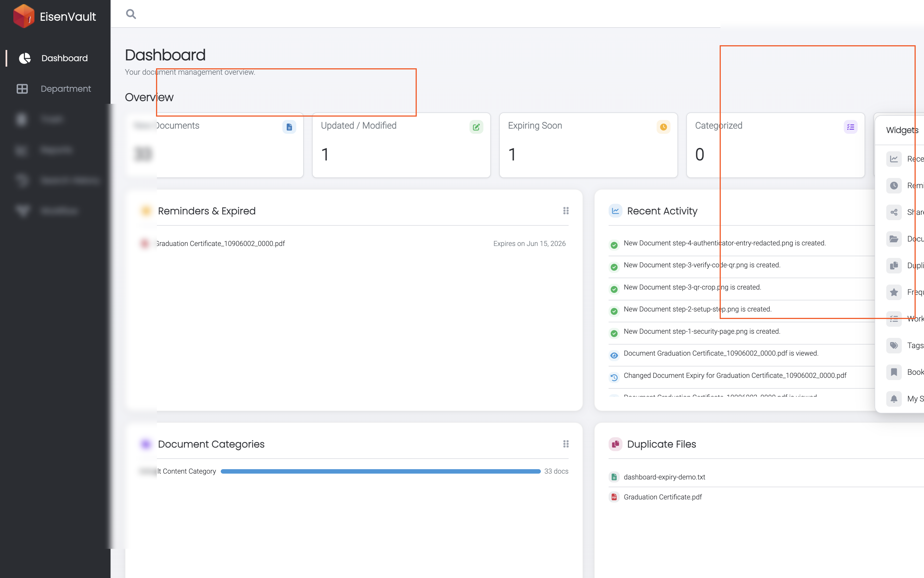Click the clock widget icon in Widgets
Viewport: 924px width, 578px height.
point(894,185)
